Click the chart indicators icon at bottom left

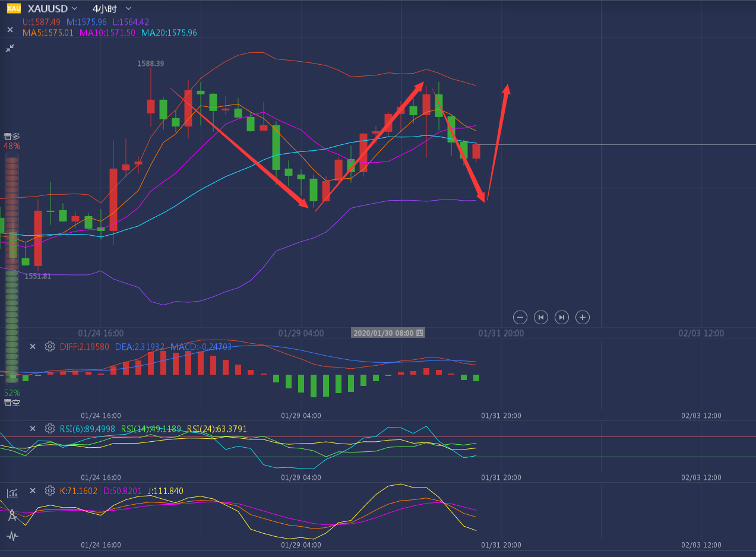(12, 493)
